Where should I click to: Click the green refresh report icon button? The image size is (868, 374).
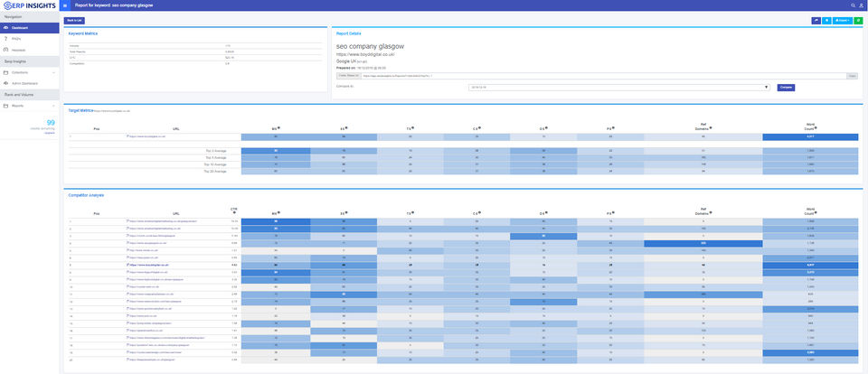pyautogui.click(x=858, y=21)
